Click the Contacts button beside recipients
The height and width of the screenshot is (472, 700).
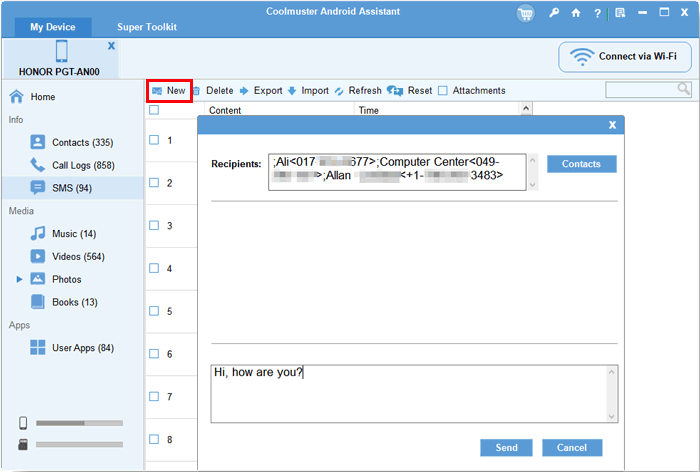[x=581, y=164]
